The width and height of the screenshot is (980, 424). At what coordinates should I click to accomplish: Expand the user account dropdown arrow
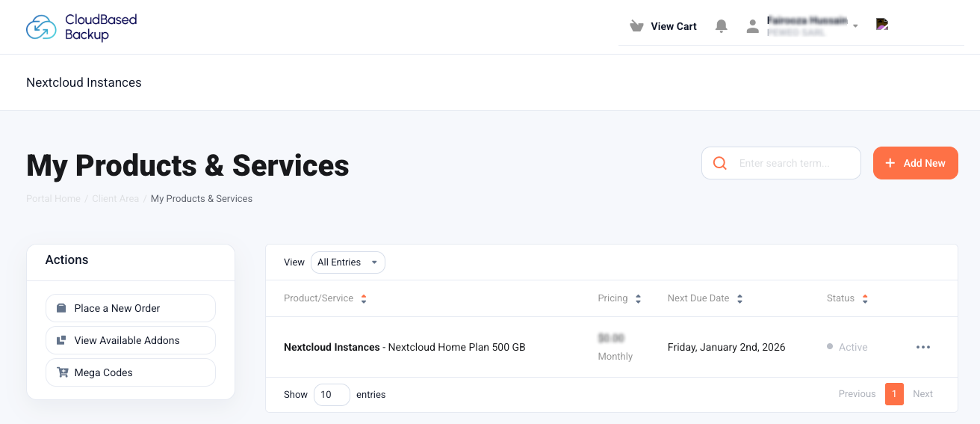[855, 26]
